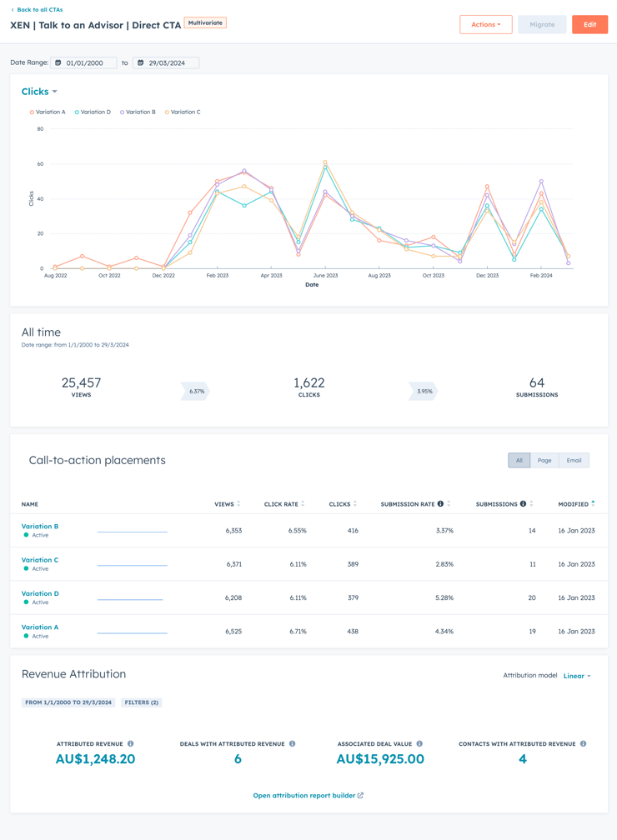Expand the Clicks metric dropdown
The width and height of the screenshot is (617, 840).
(39, 92)
